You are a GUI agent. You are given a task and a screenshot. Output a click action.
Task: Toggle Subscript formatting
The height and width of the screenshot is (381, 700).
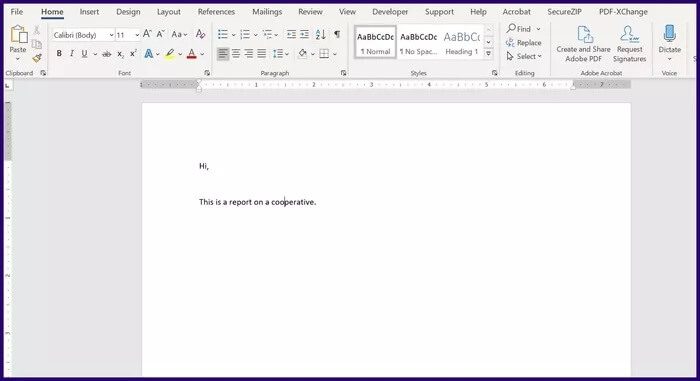pos(120,54)
